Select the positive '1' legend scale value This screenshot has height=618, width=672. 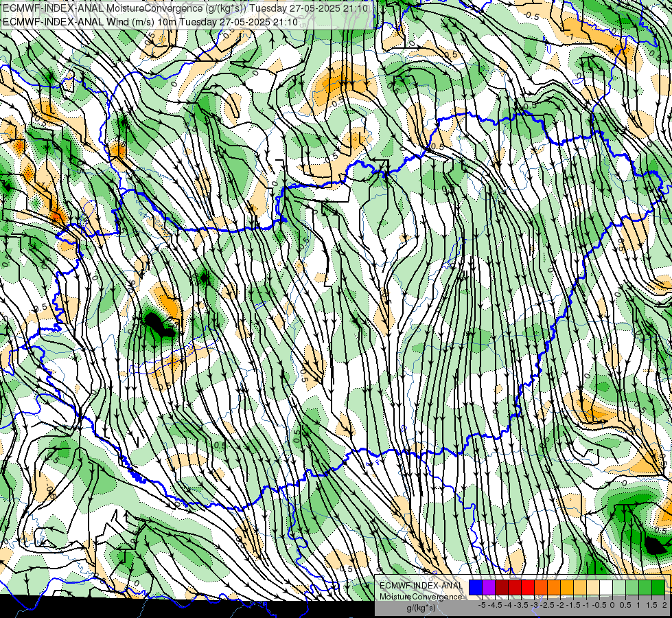tap(638, 605)
